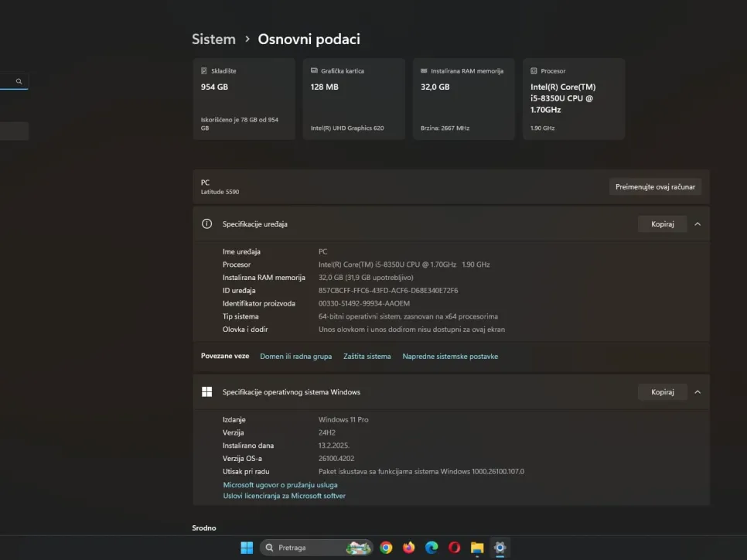Select the Windows 11 Pro edition value
This screenshot has height=560, width=747.
click(343, 419)
